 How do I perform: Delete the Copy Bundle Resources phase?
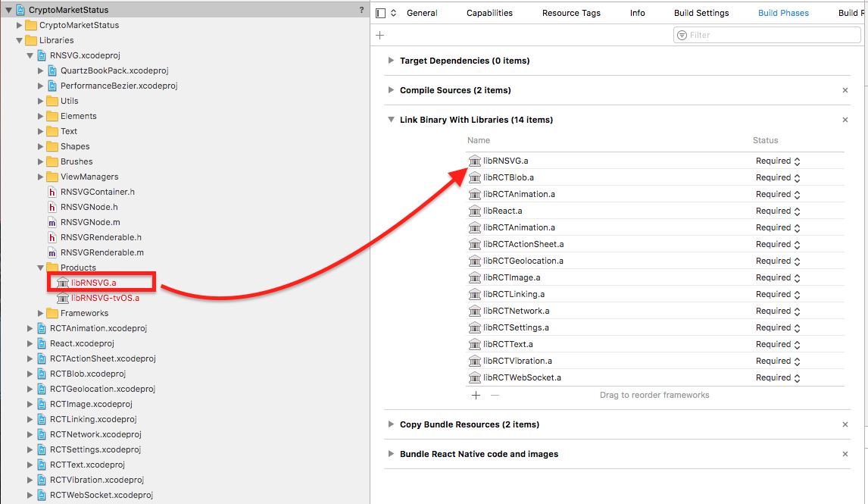point(845,424)
